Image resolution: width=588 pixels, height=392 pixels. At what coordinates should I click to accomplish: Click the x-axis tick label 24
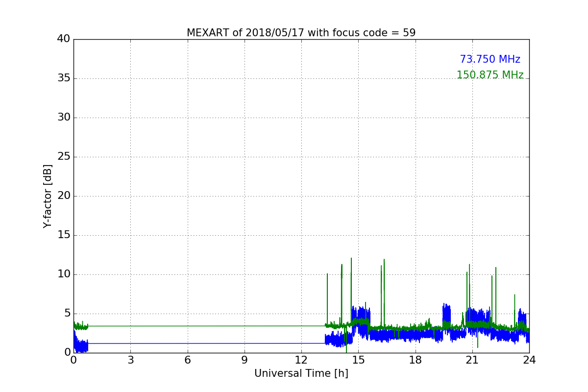529,360
